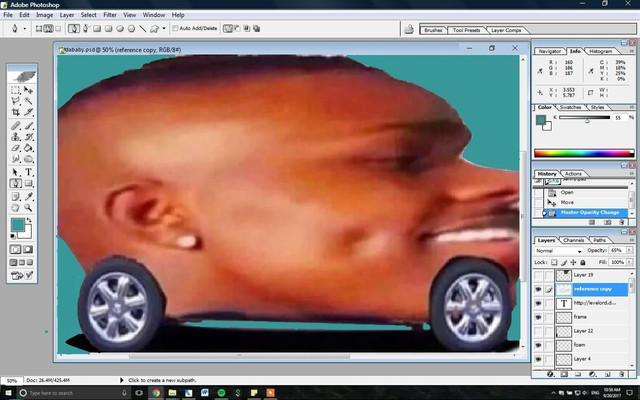Select the Healing Brush tool
The height and width of the screenshot is (400, 640).
[16, 126]
